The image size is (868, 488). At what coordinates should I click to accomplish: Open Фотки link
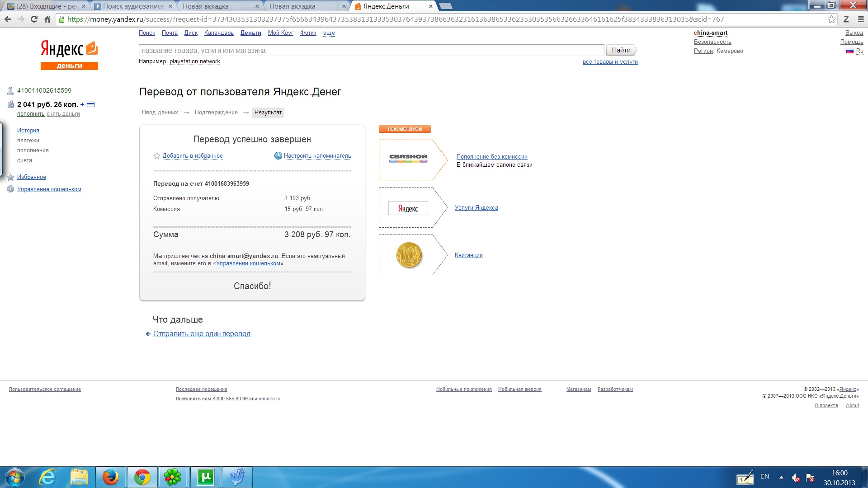[x=308, y=33]
